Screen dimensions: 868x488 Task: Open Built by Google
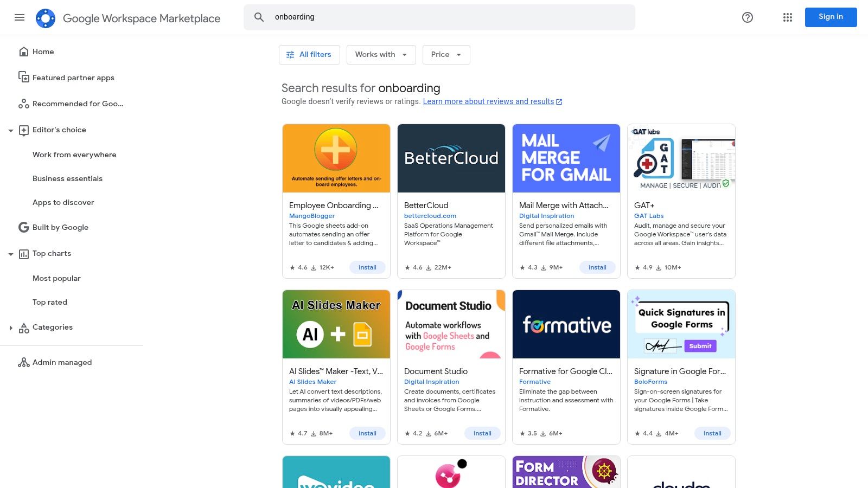click(x=60, y=227)
